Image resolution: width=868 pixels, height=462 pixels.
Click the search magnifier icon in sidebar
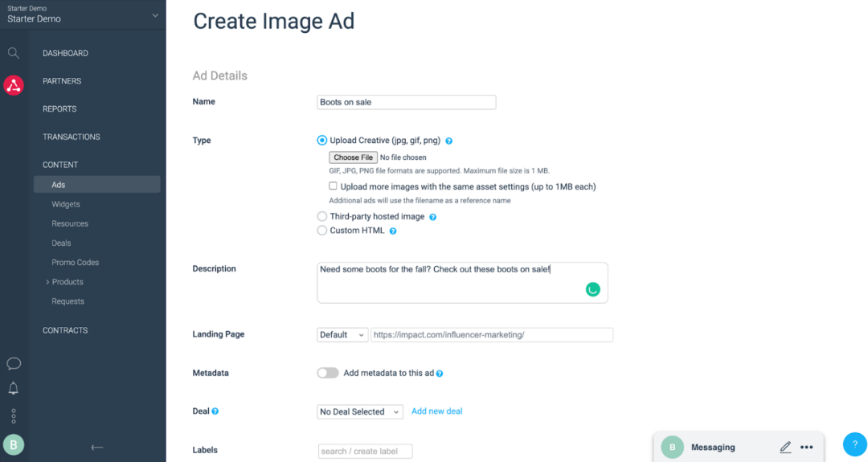tap(13, 53)
